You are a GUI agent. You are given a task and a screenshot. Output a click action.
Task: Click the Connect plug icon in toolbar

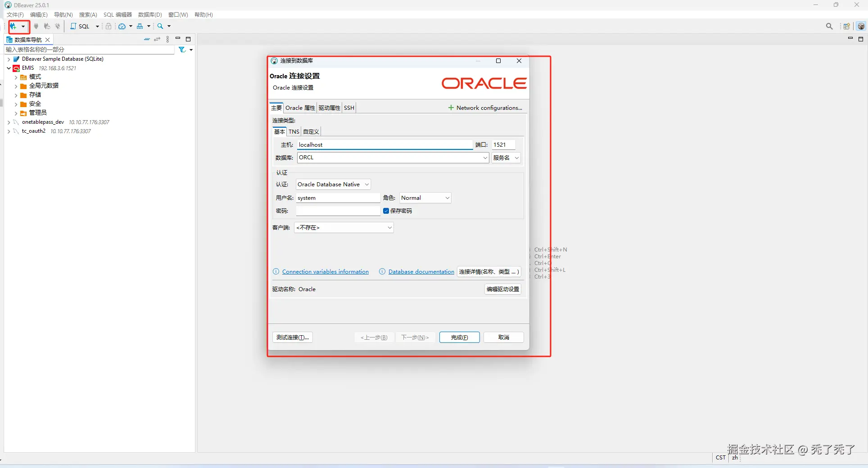tap(36, 27)
